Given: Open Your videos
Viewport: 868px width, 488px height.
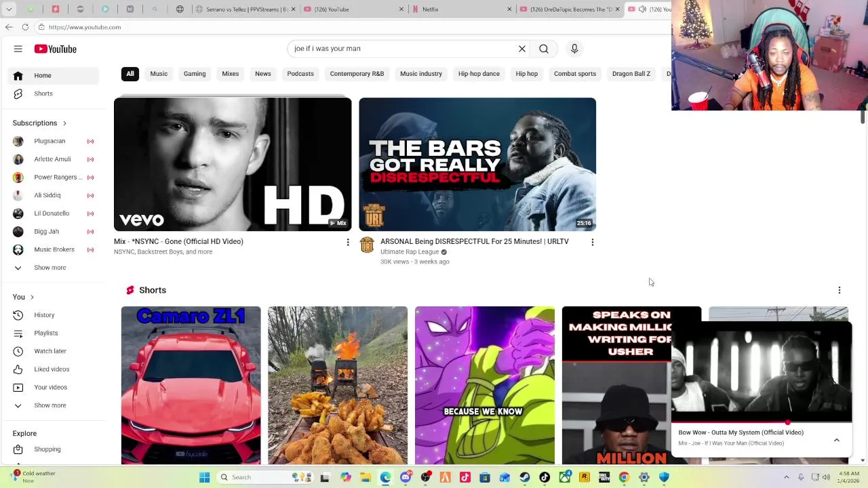Looking at the screenshot, I should click(54, 387).
